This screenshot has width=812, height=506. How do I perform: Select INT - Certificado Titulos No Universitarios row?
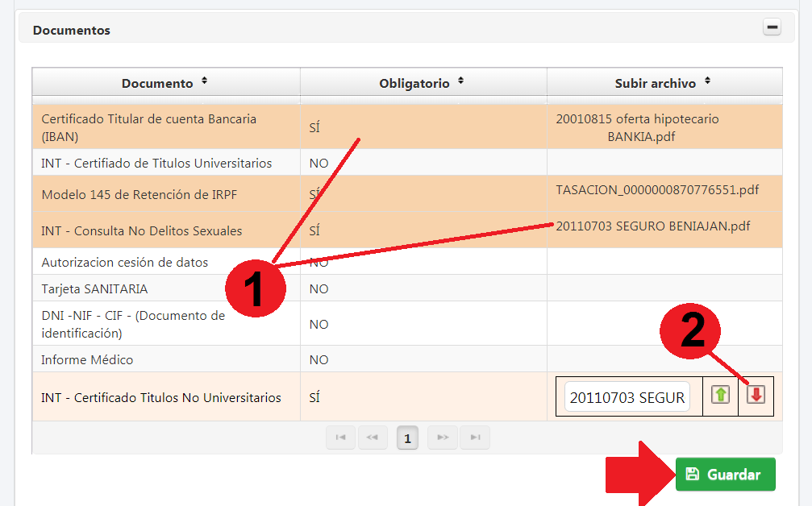(161, 397)
